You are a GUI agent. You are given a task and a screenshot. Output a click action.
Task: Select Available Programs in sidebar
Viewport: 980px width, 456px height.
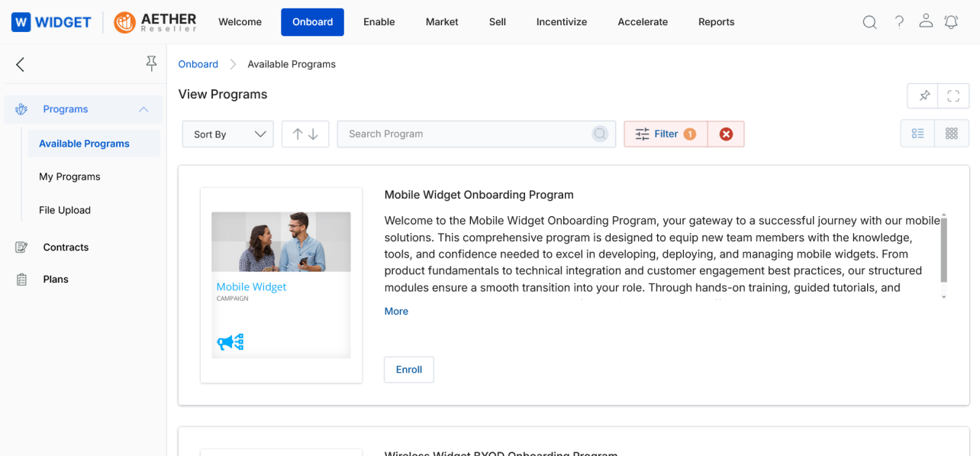(x=94, y=144)
